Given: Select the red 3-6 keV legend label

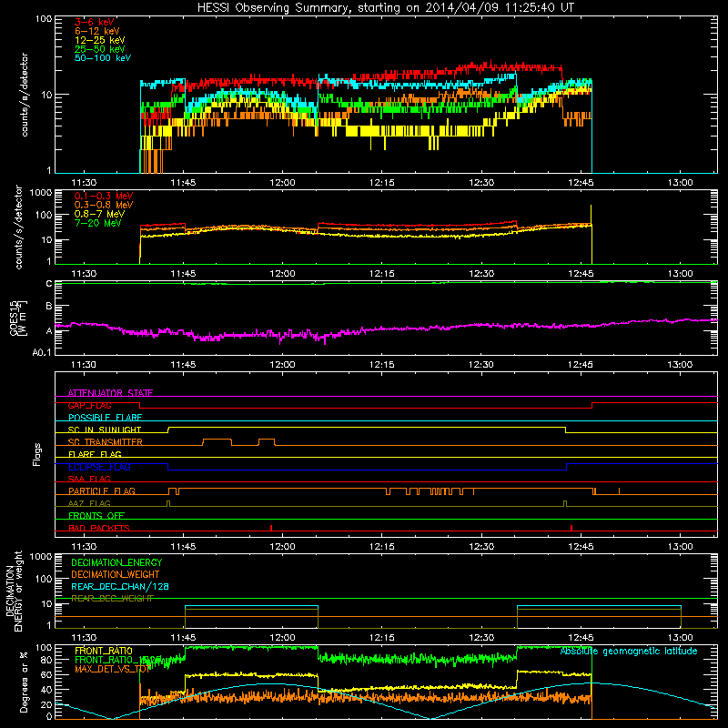Looking at the screenshot, I should pyautogui.click(x=94, y=22).
